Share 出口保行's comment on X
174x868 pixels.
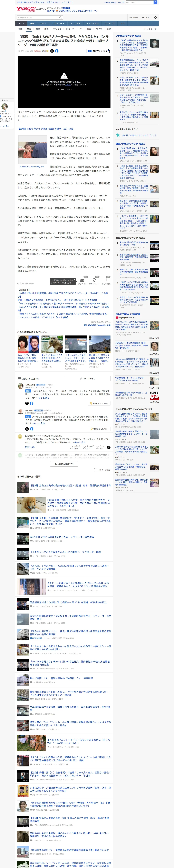click(27, 429)
